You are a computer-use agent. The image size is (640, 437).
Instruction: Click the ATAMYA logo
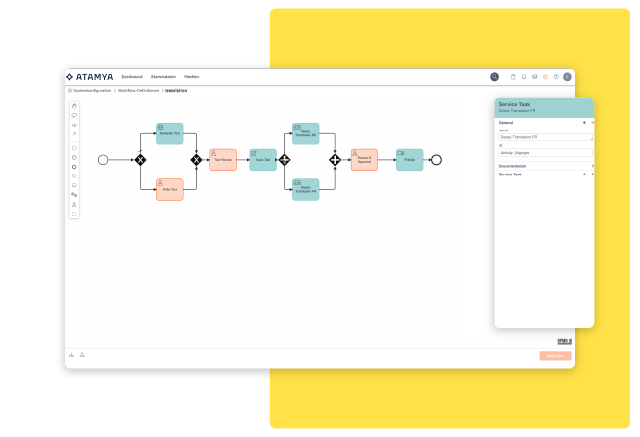click(x=90, y=77)
